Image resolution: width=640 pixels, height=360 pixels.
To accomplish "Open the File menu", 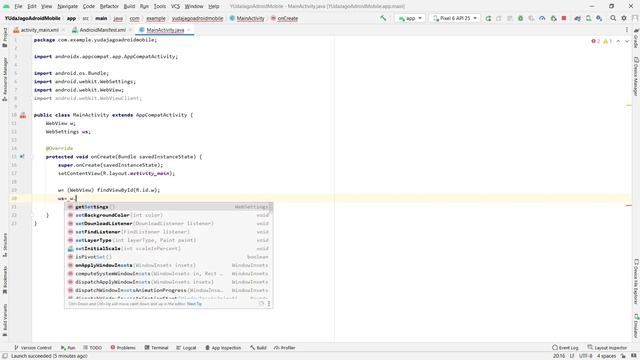I will [x=18, y=6].
